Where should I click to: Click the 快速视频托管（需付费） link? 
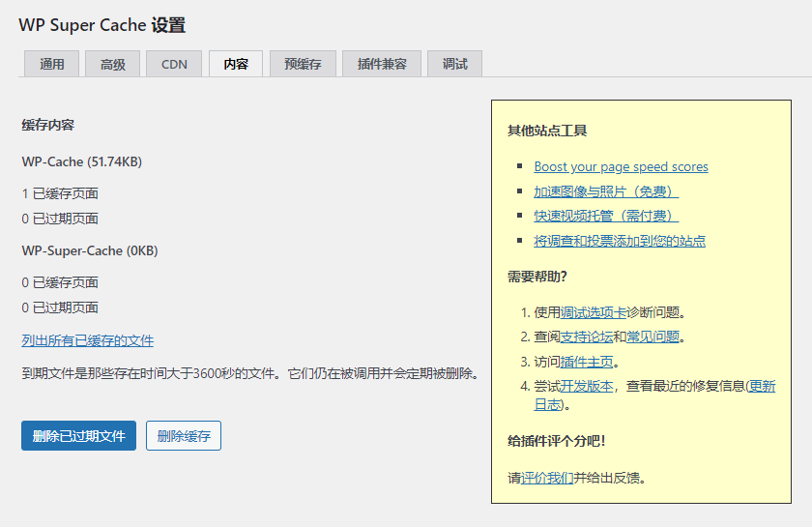coord(606,216)
